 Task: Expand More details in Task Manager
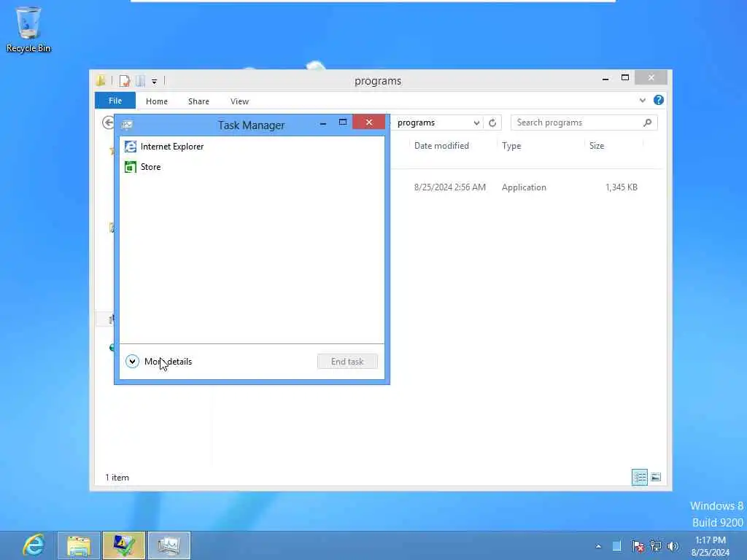[x=158, y=362]
